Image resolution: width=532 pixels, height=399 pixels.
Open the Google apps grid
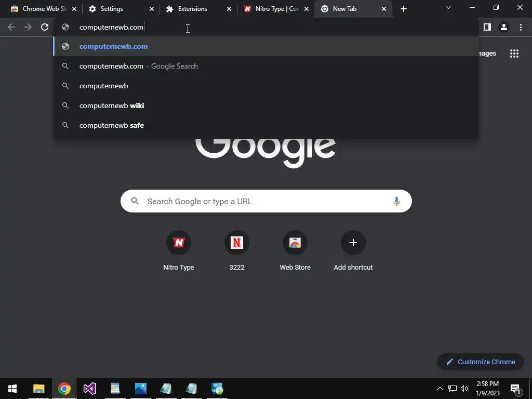(x=514, y=54)
